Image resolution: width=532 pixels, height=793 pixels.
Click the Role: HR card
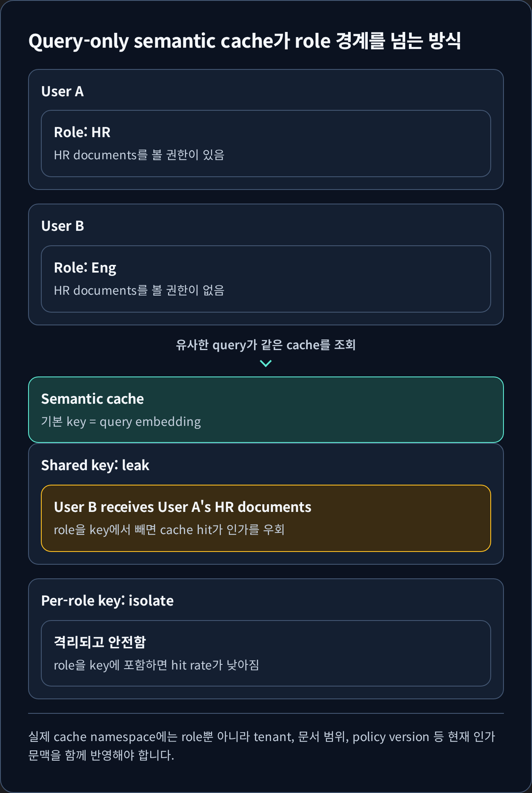tap(266, 144)
